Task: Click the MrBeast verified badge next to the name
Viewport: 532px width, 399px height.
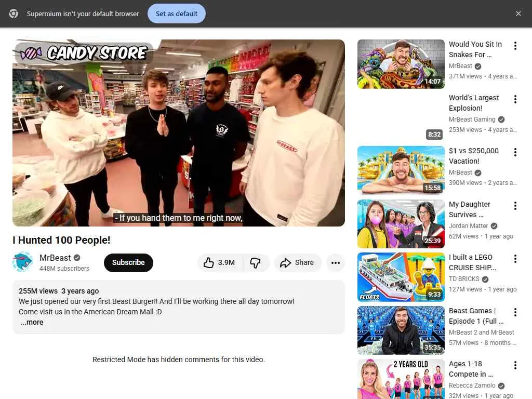Action: [x=77, y=258]
